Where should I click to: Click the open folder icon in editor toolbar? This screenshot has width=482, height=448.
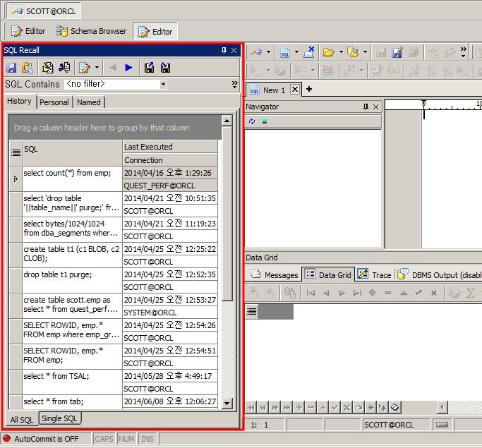pyautogui.click(x=328, y=52)
